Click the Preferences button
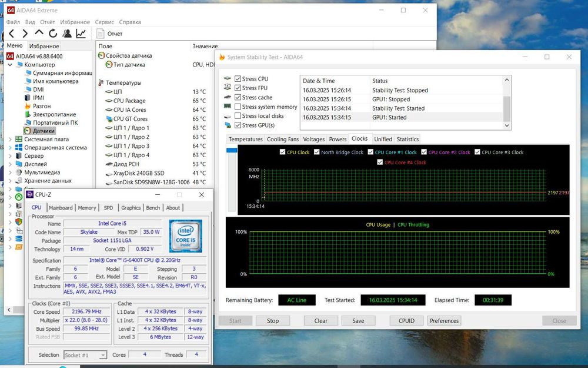Viewport: 588px width, 368px height. (444, 321)
